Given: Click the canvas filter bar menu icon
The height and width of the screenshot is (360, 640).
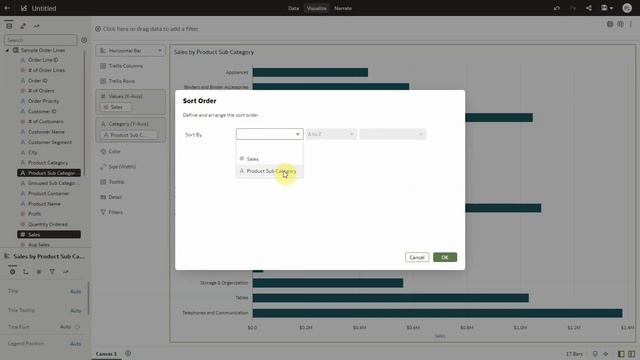Looking at the screenshot, I should point(631,24).
